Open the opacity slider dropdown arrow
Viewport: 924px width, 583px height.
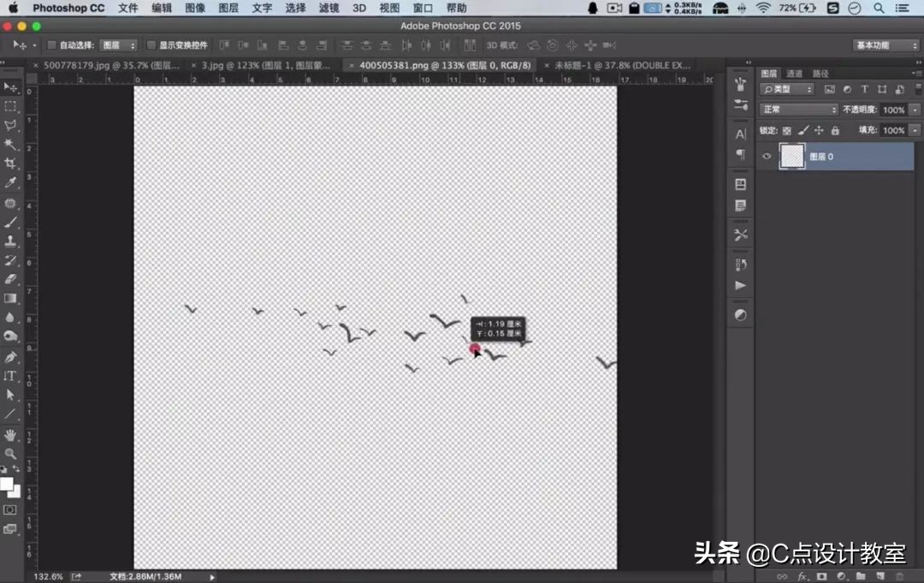click(915, 110)
